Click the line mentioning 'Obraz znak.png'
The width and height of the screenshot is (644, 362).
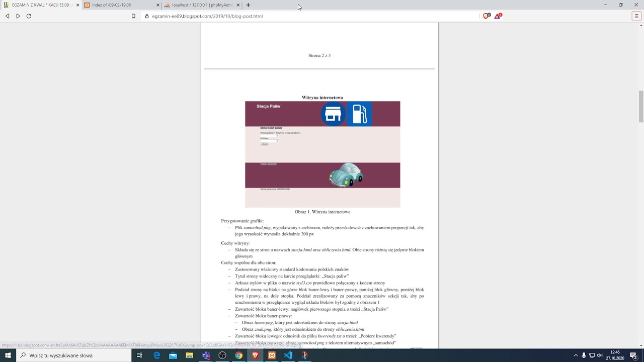coord(303,329)
